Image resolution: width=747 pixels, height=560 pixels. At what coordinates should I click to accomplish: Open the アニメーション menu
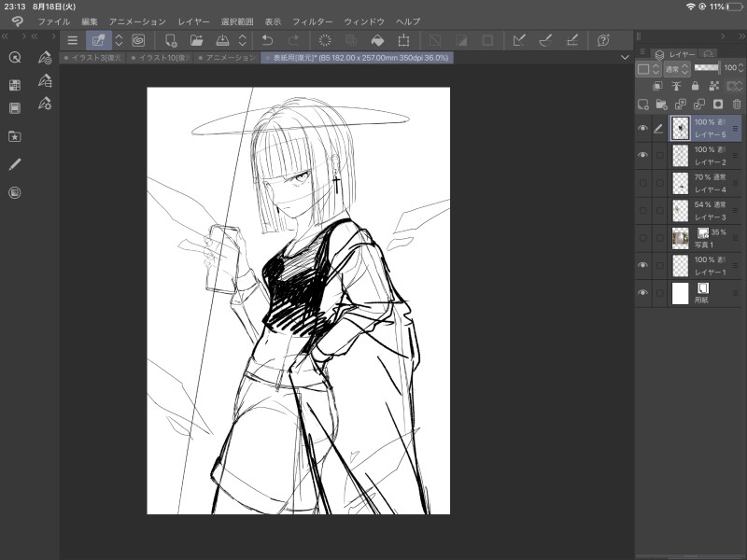[x=137, y=21]
